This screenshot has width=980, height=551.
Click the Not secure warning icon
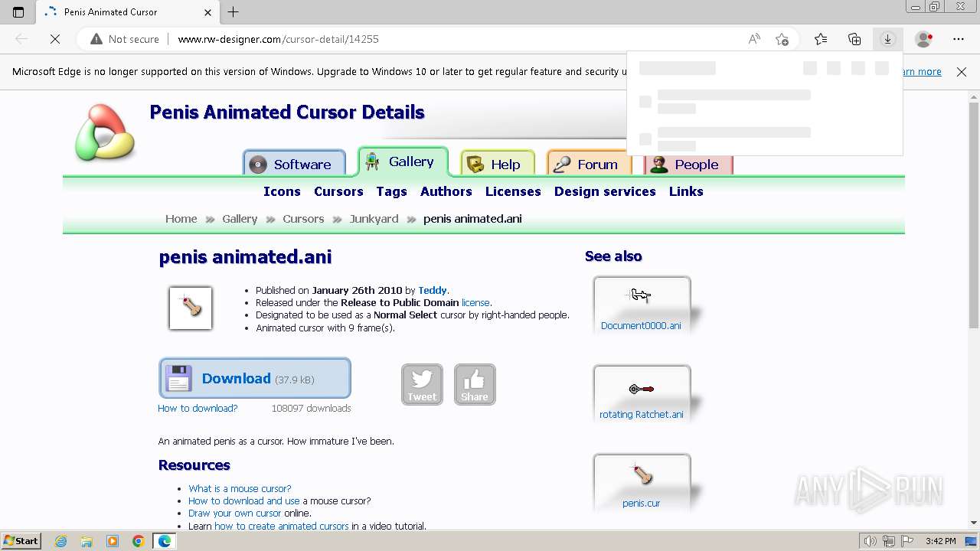coord(96,39)
